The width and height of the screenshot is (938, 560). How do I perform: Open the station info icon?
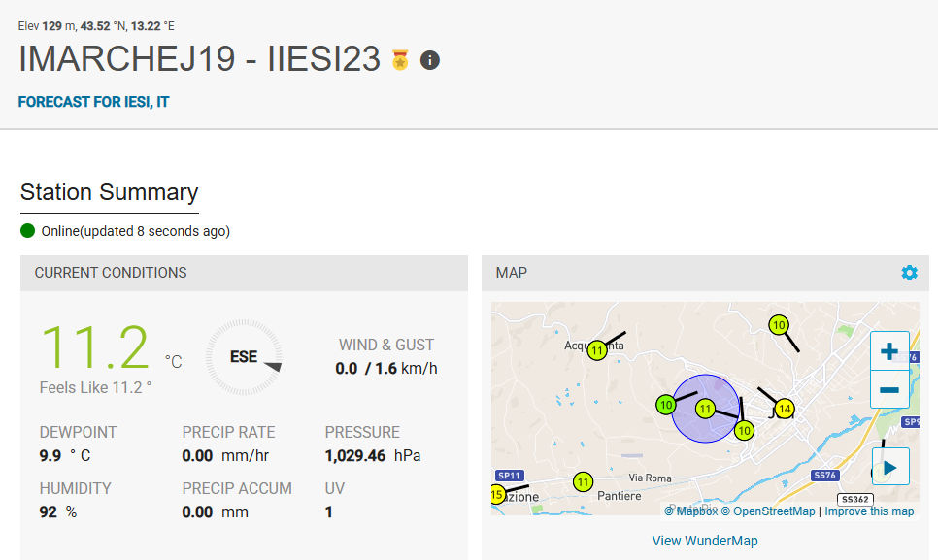(x=429, y=60)
